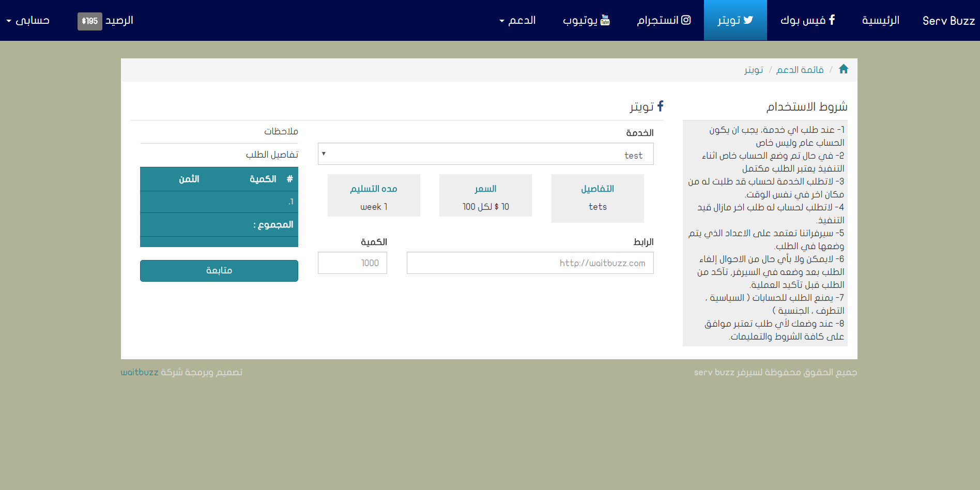Click the متابعة continue button
980x490 pixels.
(x=219, y=271)
